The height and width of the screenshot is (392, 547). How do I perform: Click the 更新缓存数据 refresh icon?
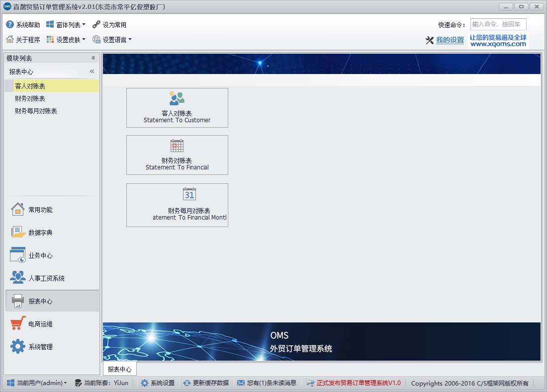tap(187, 383)
